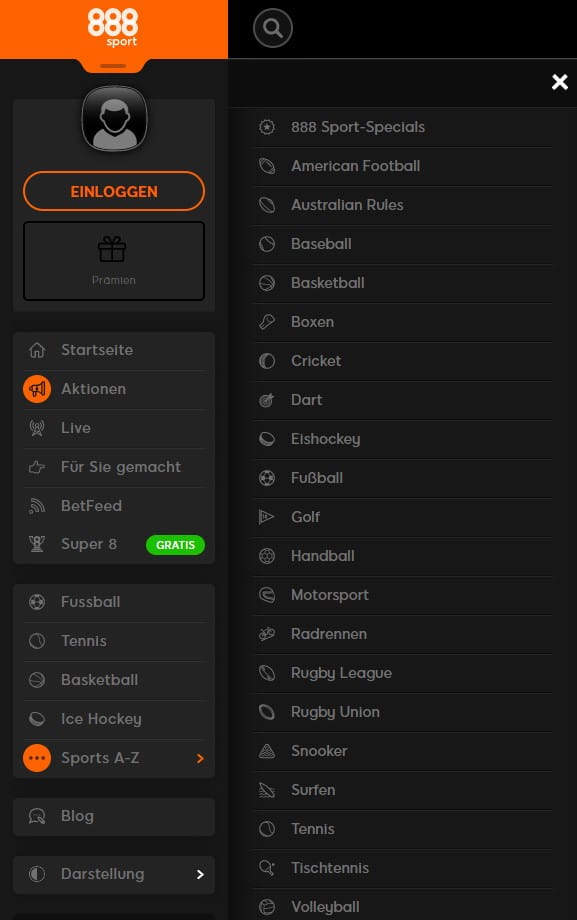Expand the Darstellung display options
This screenshot has width=577, height=920.
click(114, 874)
